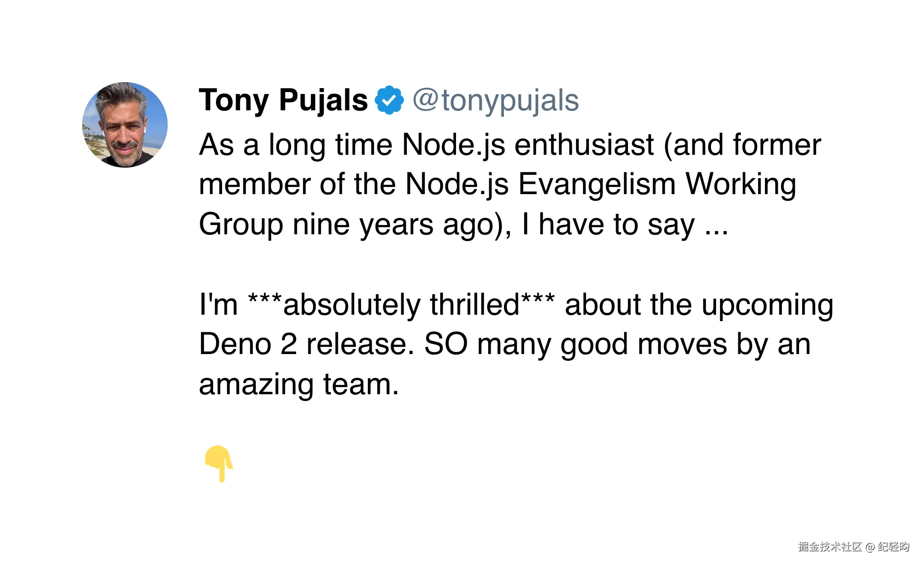Click 'Deno 2' in the tweet
This screenshot has width=924, height=567.
[248, 344]
